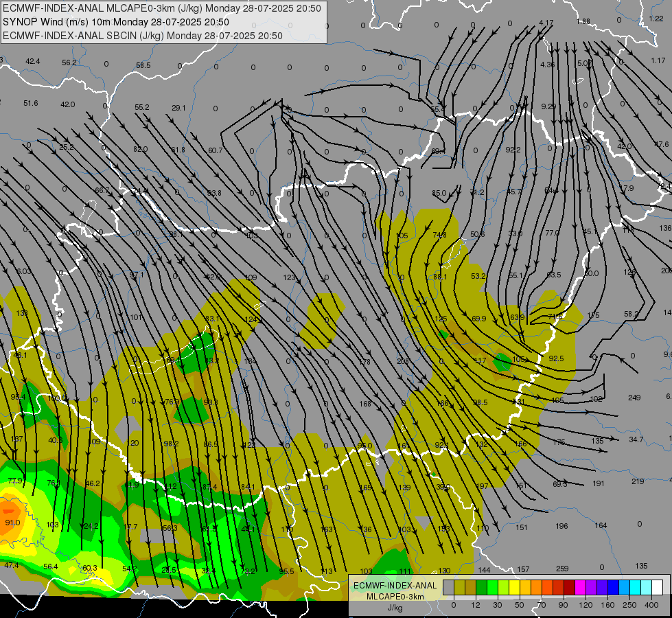Image resolution: width=672 pixels, height=618 pixels.
Task: Click the map value 219
Action: point(638,481)
